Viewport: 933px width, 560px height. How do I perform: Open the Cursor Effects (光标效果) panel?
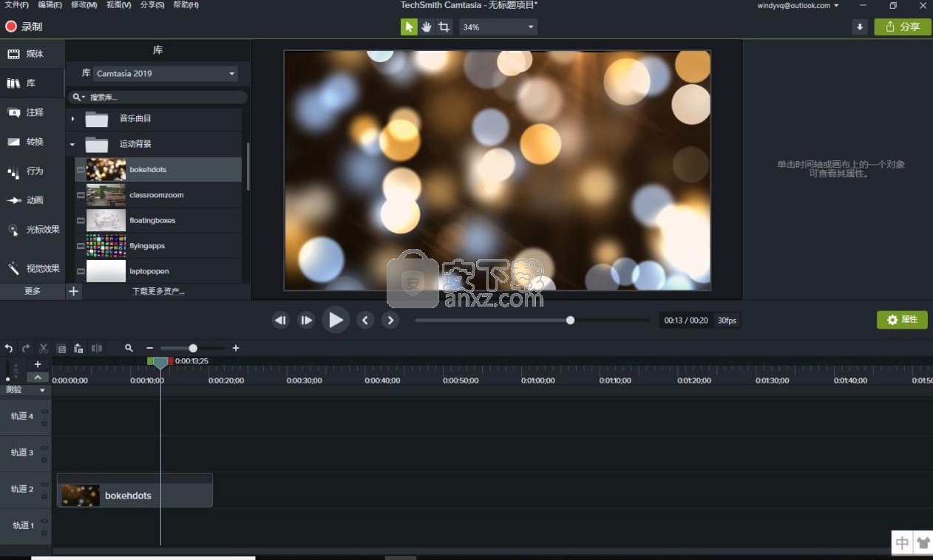(33, 230)
